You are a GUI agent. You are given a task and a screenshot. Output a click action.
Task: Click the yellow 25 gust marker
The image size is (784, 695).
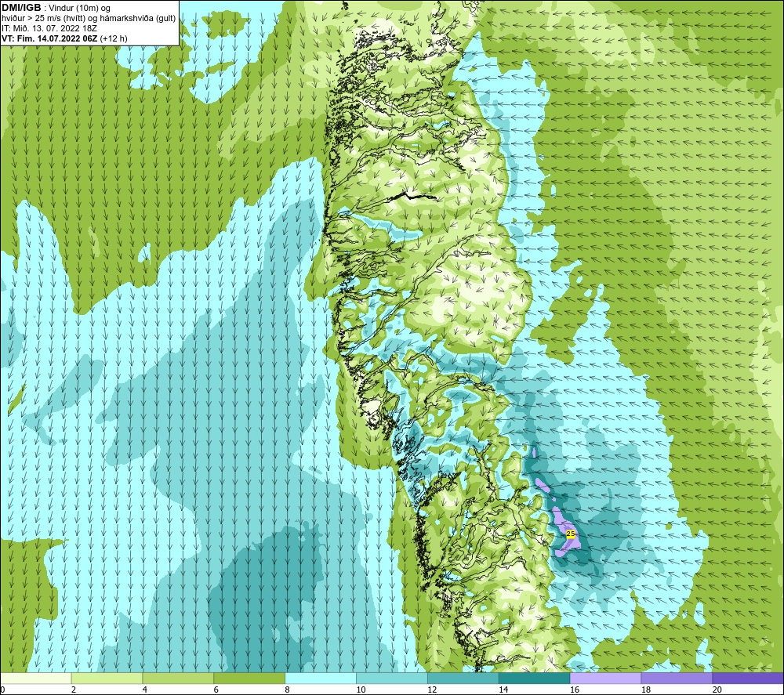click(571, 534)
